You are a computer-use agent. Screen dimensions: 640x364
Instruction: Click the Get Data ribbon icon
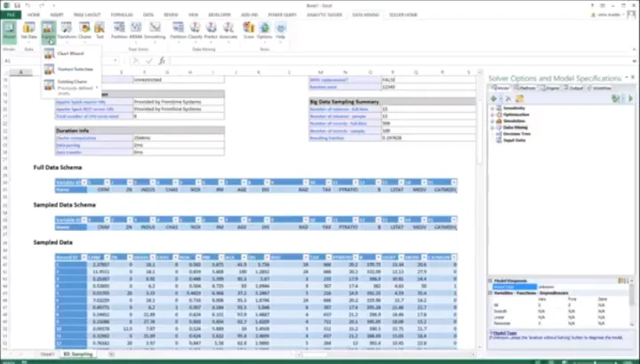[x=28, y=31]
